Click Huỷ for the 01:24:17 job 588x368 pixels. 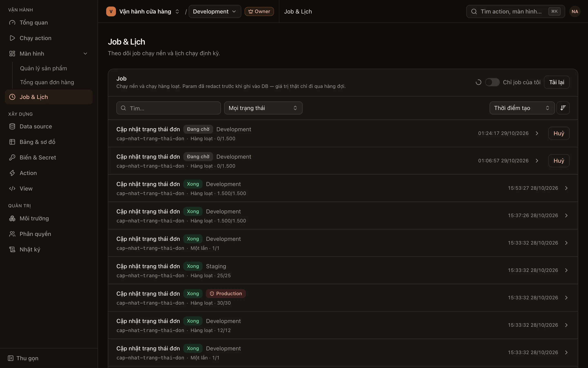click(559, 133)
